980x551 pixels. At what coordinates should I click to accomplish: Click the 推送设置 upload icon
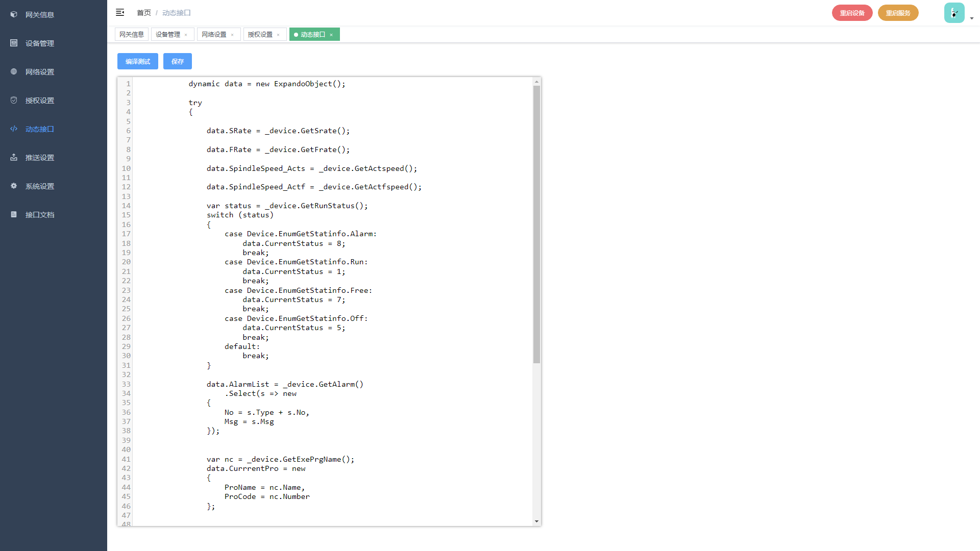point(14,158)
